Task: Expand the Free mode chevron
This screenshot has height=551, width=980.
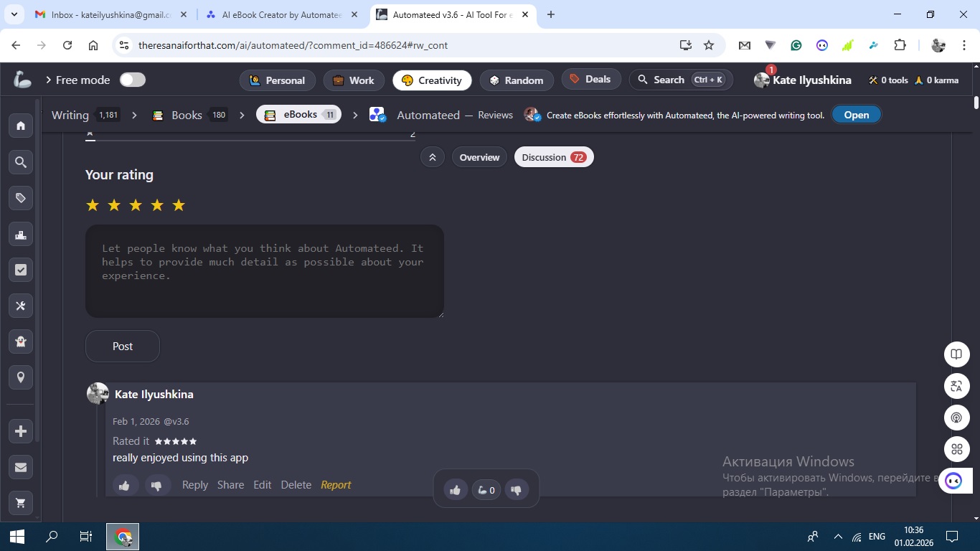Action: [48, 80]
